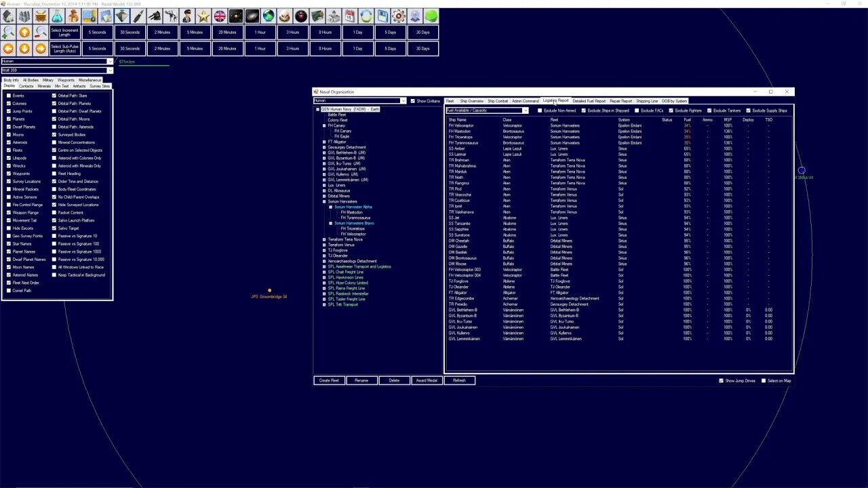Open Industry window with factory icon
The image size is (868, 488).
tap(24, 16)
